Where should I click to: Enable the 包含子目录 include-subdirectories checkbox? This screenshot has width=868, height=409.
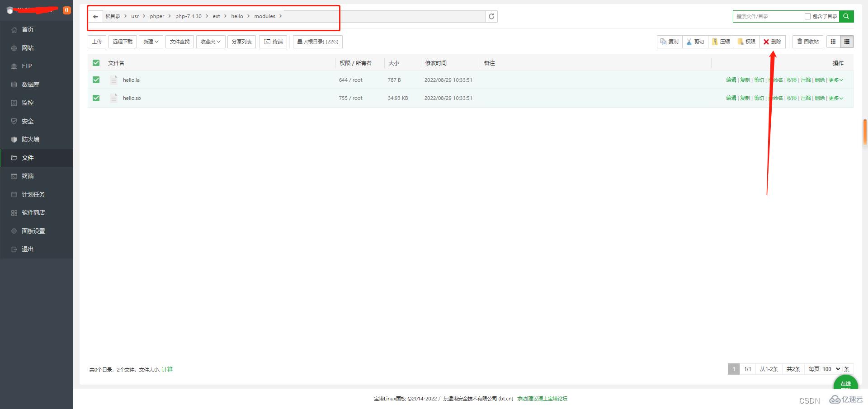(807, 16)
